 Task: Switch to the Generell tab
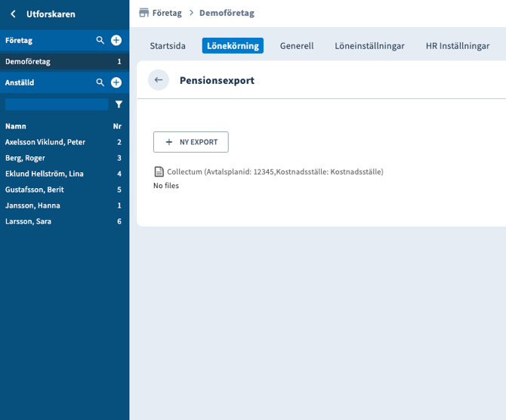pos(297,46)
